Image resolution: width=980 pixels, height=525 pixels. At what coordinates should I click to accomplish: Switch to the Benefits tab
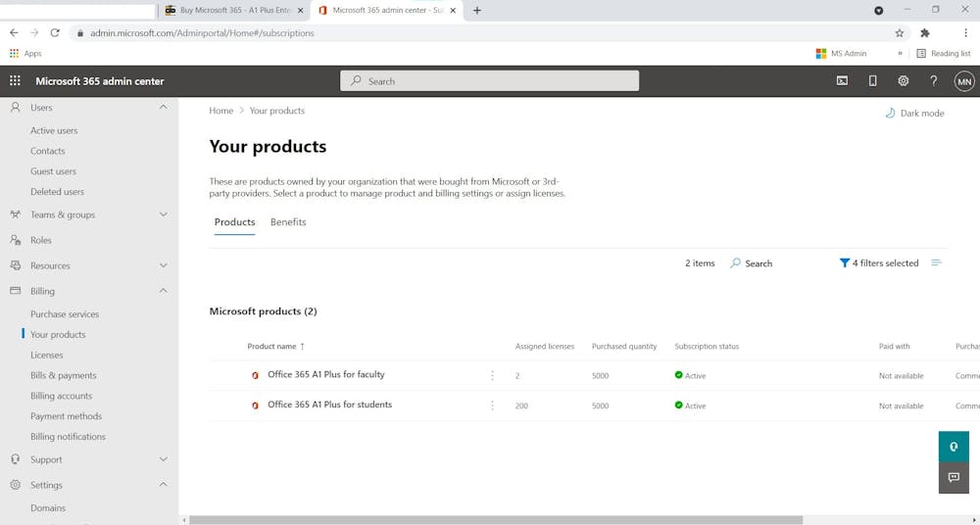pyautogui.click(x=288, y=222)
